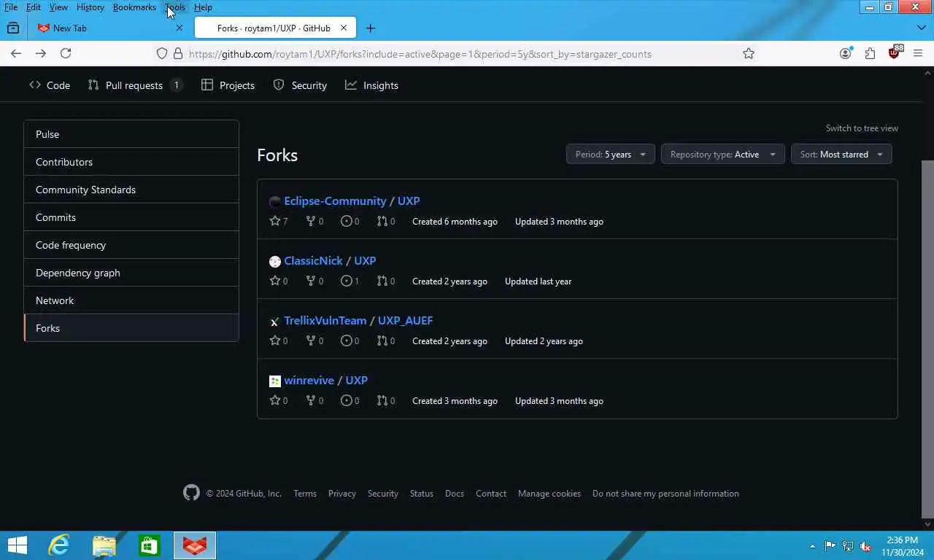The image size is (934, 560).
Task: Open Community Standards in the sidebar
Action: click(131, 190)
